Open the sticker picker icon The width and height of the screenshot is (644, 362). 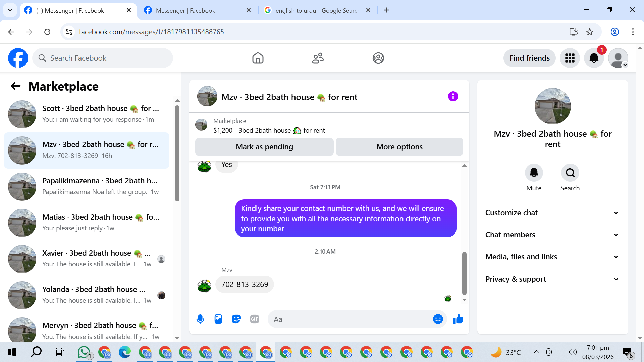click(236, 319)
